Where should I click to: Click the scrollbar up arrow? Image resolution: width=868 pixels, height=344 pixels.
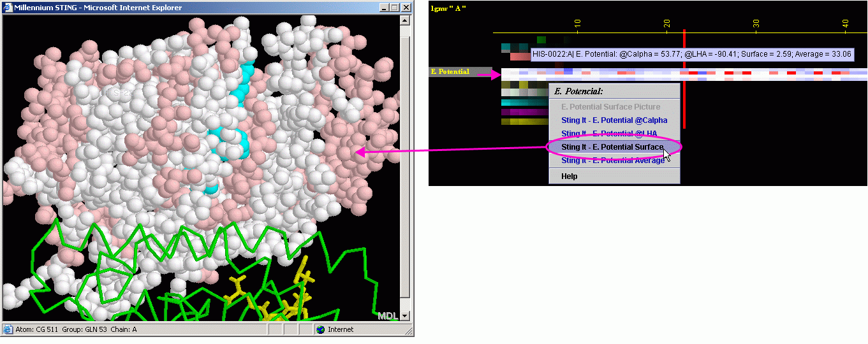[x=404, y=20]
